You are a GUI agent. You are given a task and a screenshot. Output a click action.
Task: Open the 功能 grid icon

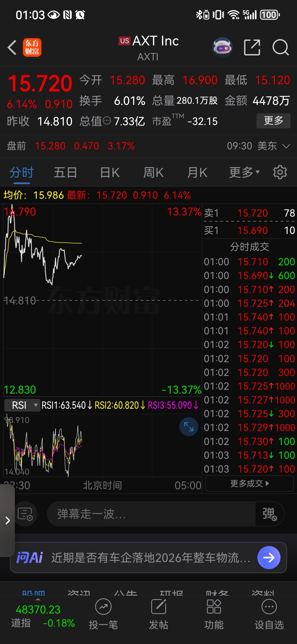click(214, 614)
